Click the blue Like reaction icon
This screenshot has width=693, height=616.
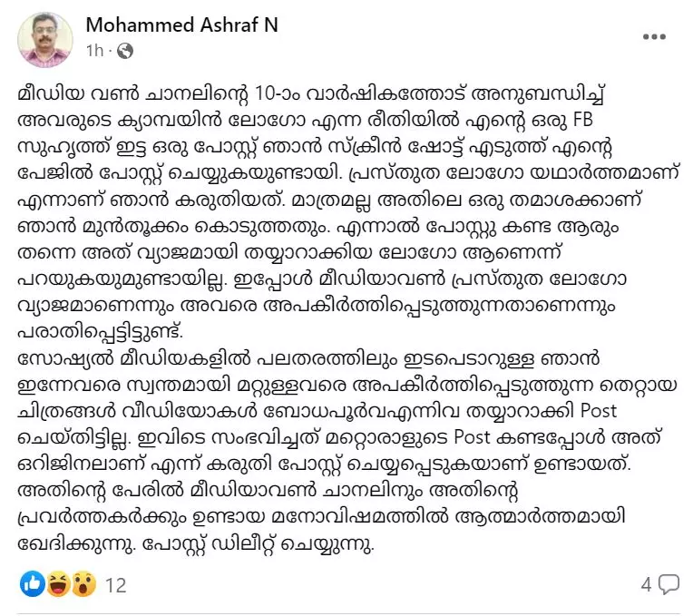click(32, 585)
